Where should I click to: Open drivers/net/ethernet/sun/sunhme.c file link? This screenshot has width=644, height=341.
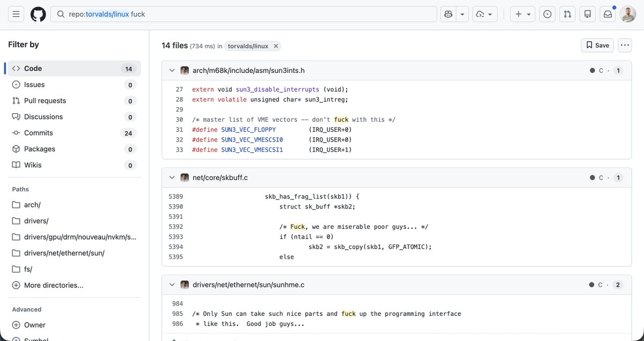[248, 285]
